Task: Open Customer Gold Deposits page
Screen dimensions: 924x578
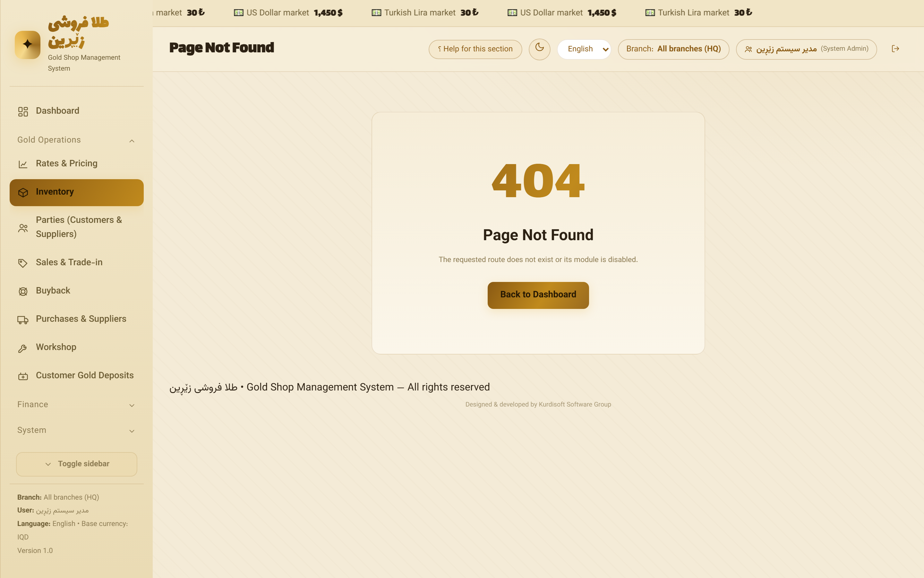Action: pyautogui.click(x=76, y=376)
